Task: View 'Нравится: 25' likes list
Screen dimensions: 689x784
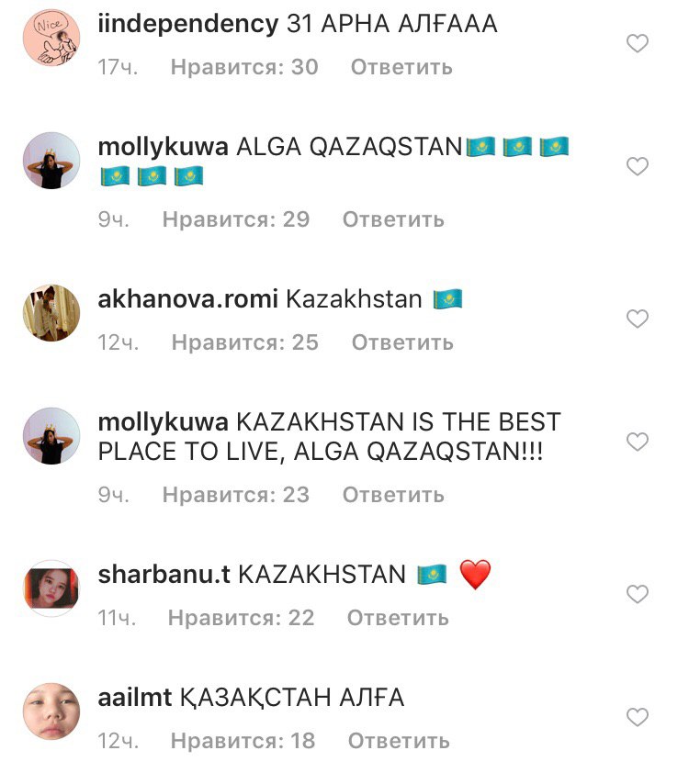Action: click(x=244, y=342)
